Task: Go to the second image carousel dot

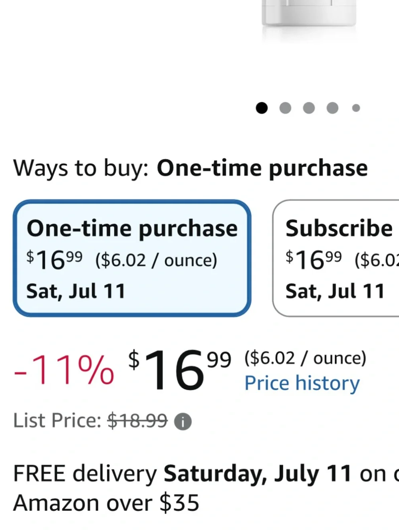Action: pyautogui.click(x=285, y=108)
